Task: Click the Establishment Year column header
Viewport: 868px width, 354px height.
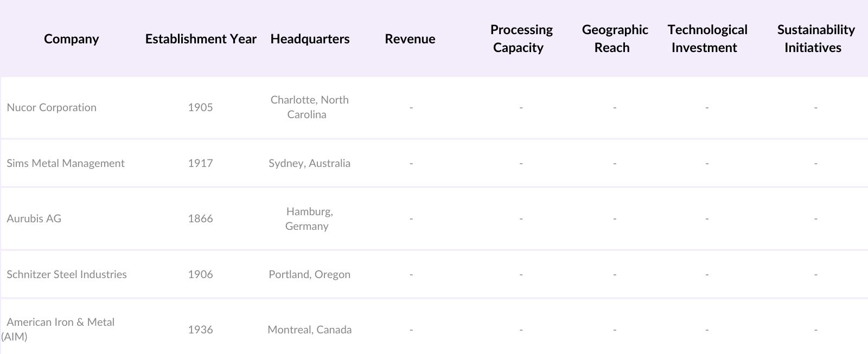Action: [200, 39]
